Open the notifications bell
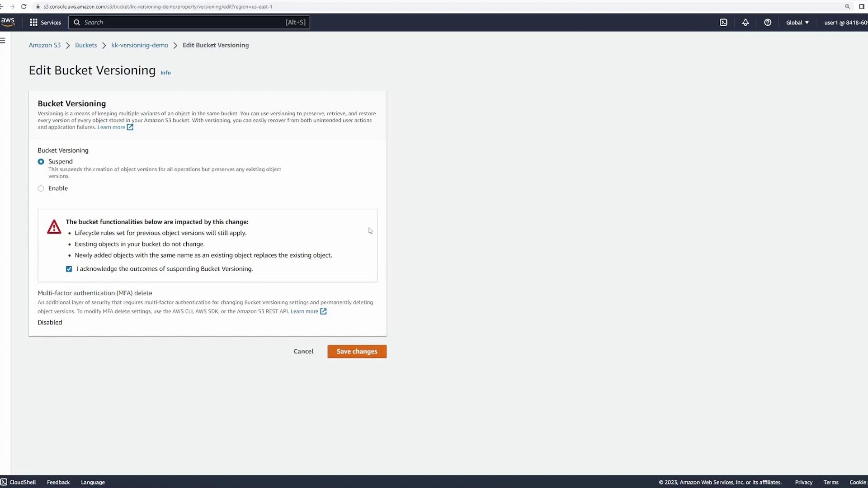This screenshot has height=488, width=868. click(745, 23)
